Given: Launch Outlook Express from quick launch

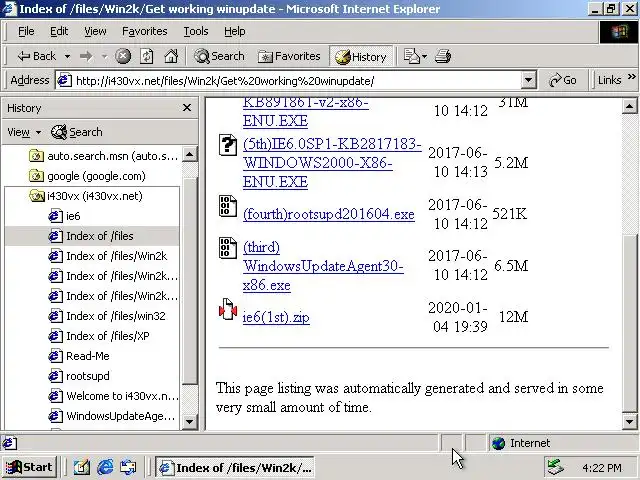Looking at the screenshot, I should 128,467.
